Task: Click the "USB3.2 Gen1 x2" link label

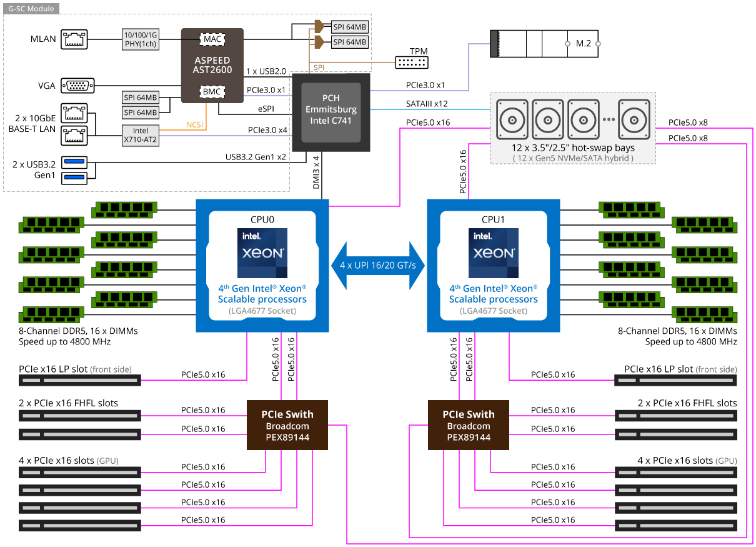Action: click(x=256, y=156)
